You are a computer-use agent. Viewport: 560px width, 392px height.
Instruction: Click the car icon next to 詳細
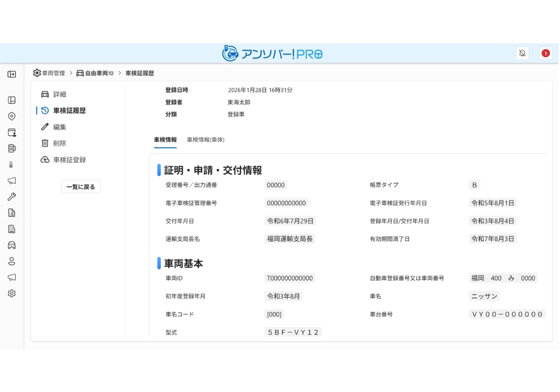[45, 94]
